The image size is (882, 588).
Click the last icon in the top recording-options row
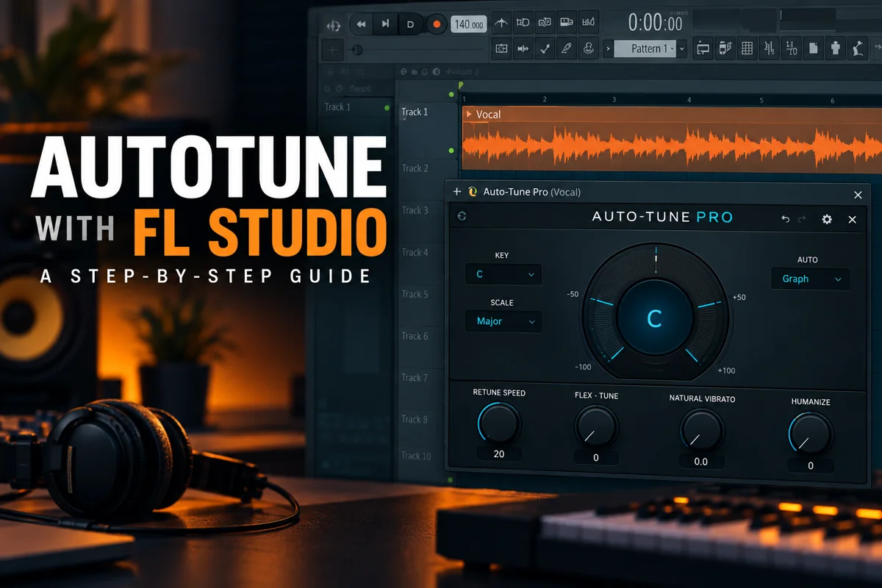(589, 23)
